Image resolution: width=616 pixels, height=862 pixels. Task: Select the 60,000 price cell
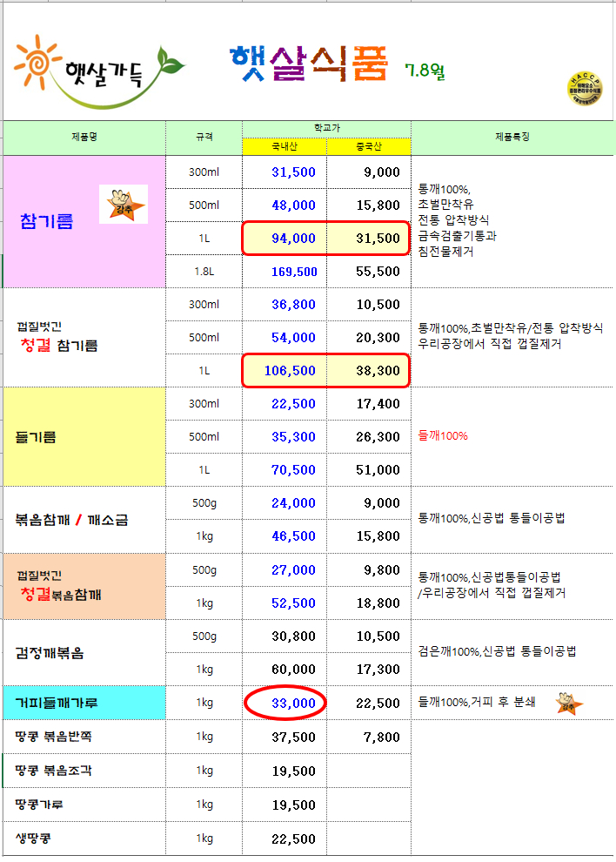click(285, 670)
